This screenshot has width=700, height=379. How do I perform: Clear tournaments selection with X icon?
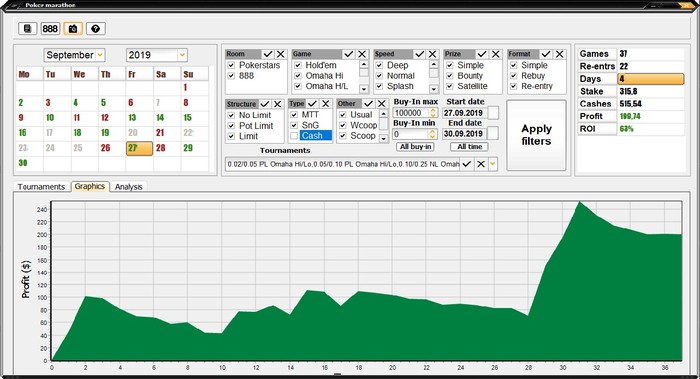click(x=480, y=164)
